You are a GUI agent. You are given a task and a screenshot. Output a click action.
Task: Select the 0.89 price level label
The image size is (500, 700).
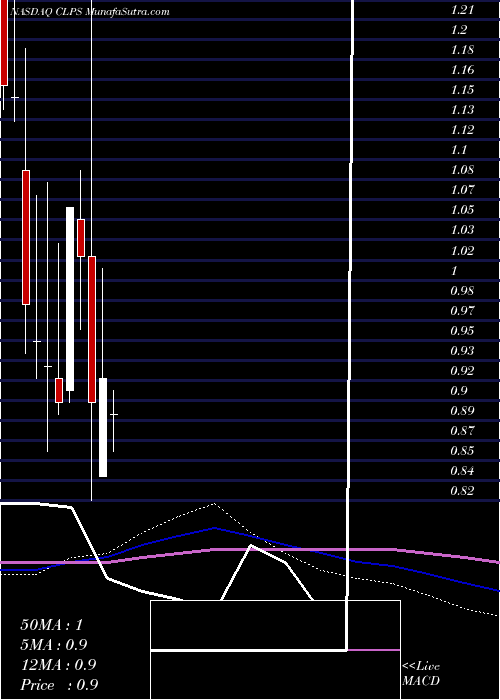coord(462,411)
